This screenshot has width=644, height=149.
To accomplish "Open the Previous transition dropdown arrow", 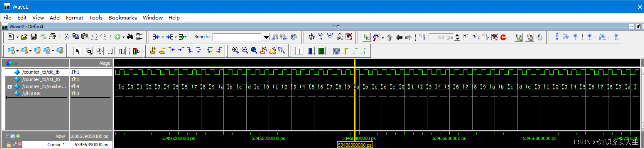I will coord(163,37).
